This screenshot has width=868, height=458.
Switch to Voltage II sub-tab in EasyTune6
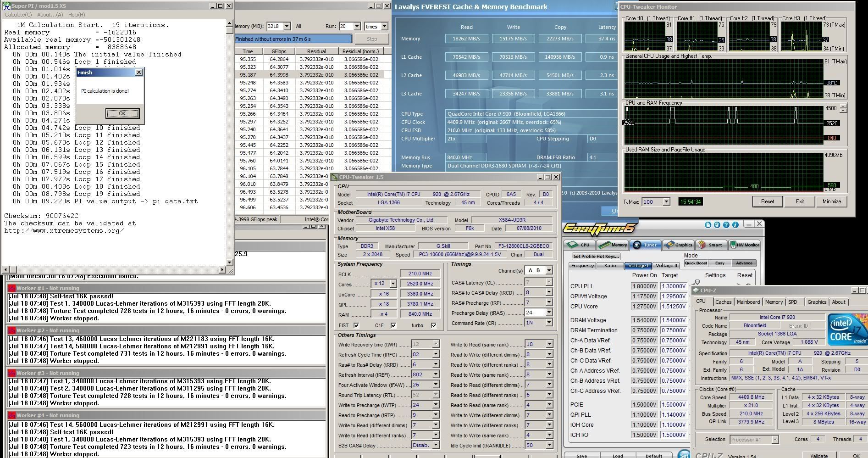[666, 266]
